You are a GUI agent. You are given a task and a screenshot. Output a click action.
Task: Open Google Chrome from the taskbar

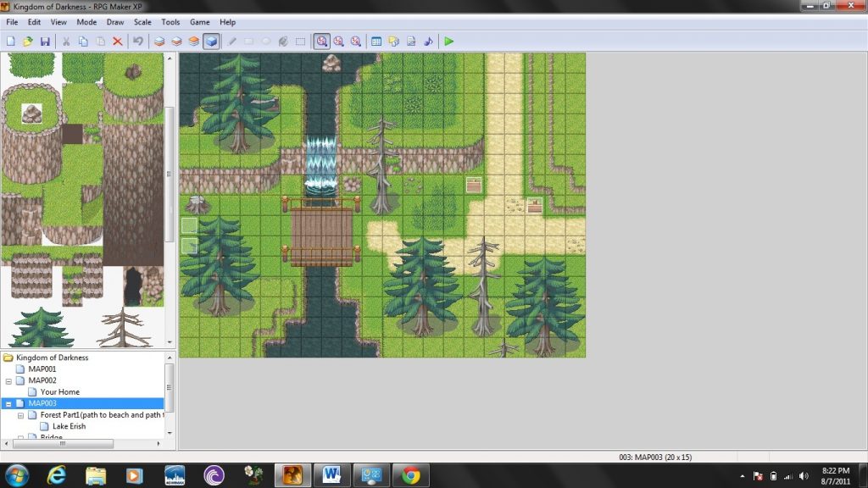tap(411, 475)
